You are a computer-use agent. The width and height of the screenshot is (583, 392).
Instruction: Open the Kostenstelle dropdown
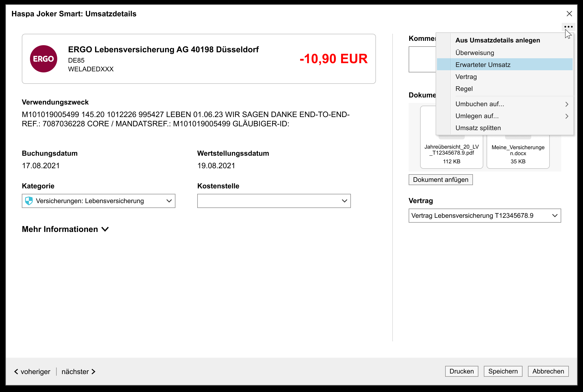coord(274,201)
